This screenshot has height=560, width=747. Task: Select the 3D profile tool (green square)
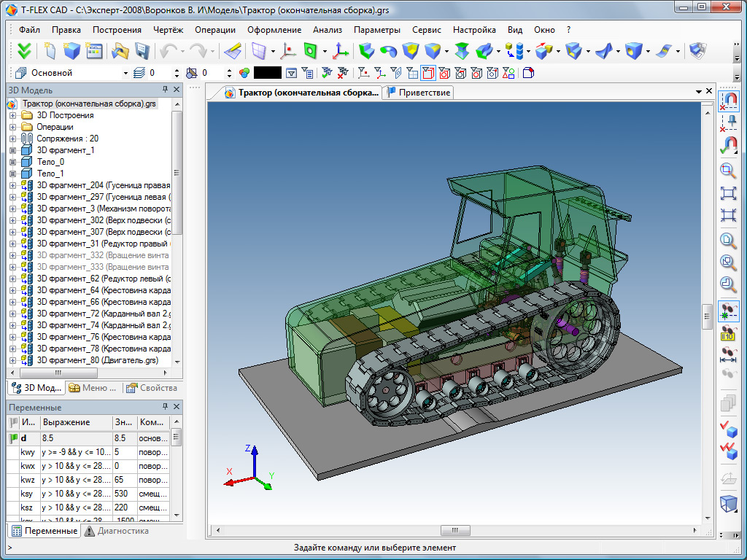click(310, 50)
